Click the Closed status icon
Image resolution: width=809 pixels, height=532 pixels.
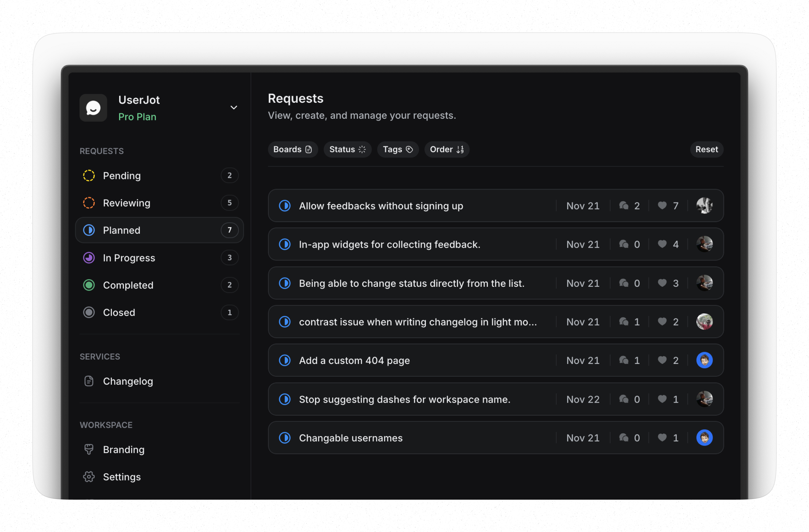[x=89, y=312]
